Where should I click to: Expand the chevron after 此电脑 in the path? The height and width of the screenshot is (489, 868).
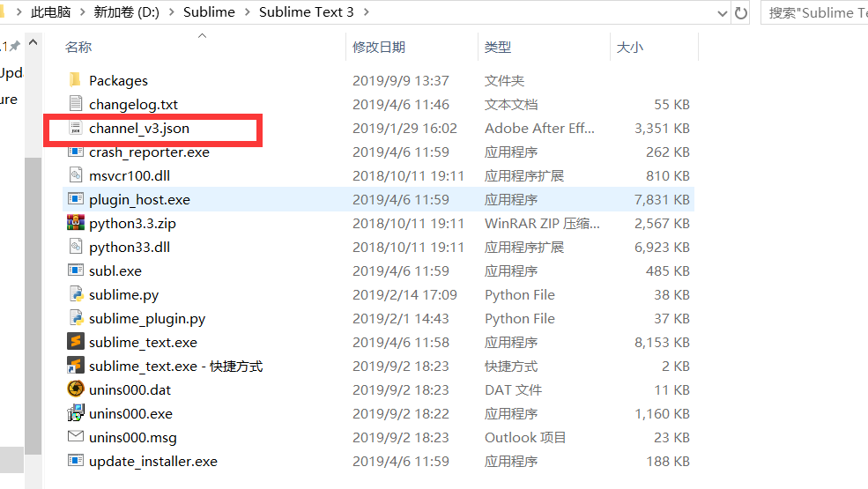click(x=83, y=12)
